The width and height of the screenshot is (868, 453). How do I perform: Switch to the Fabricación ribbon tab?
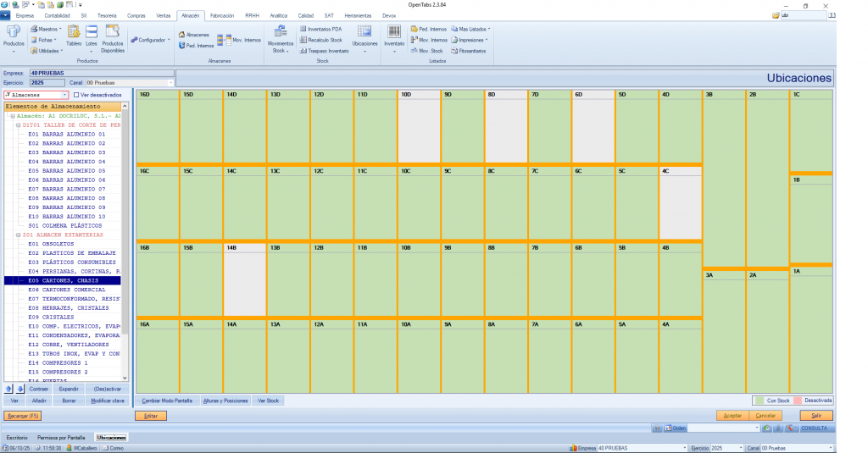pos(221,15)
